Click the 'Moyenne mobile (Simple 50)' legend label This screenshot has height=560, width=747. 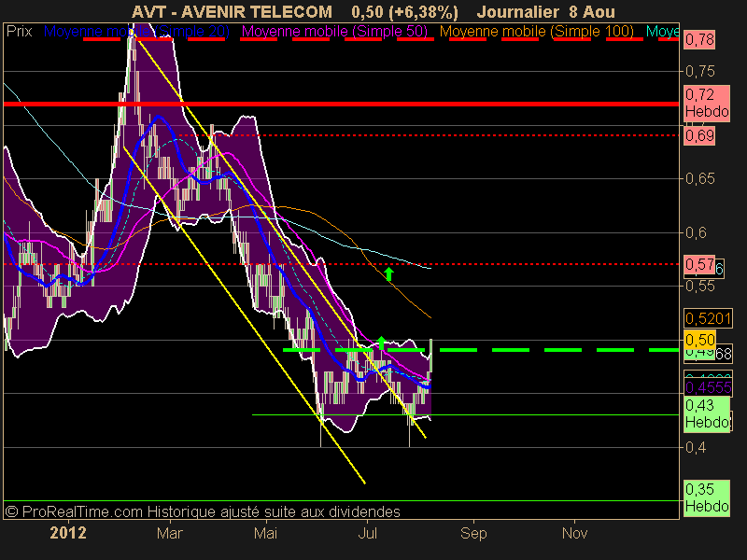[x=334, y=32]
